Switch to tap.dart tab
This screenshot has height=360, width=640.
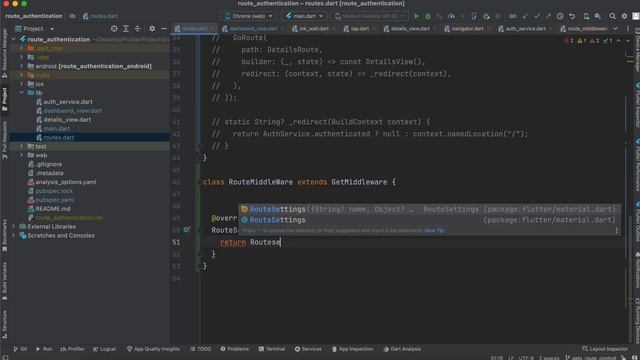pos(357,29)
